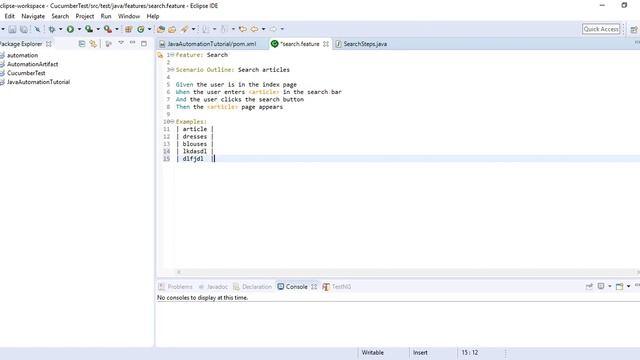Open Package Explorer view menu
640x360 pixels.
(x=121, y=43)
